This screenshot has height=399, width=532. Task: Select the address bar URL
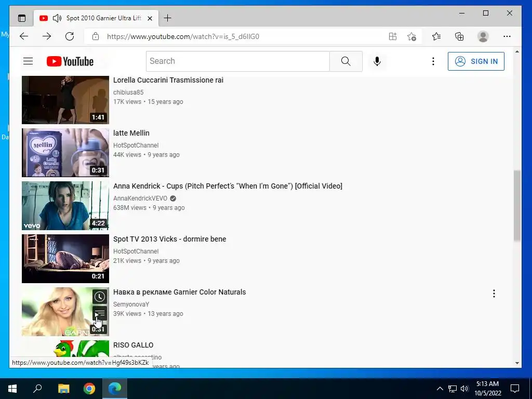(183, 37)
